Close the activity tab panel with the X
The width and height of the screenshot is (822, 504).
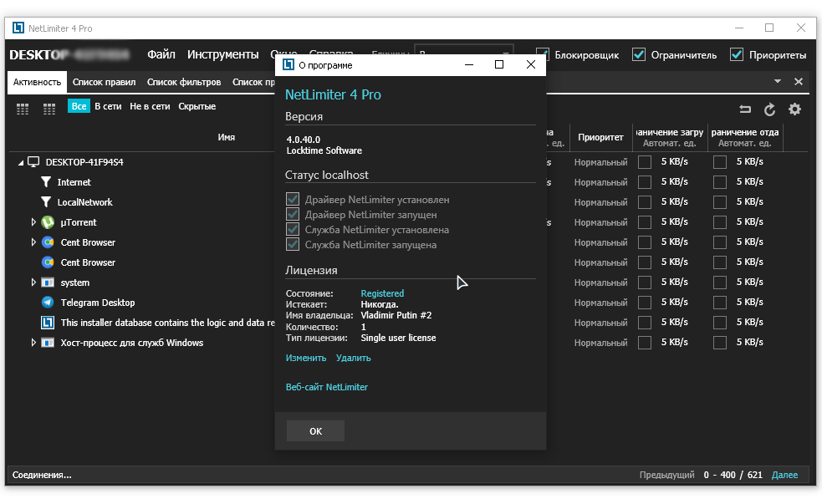(799, 81)
